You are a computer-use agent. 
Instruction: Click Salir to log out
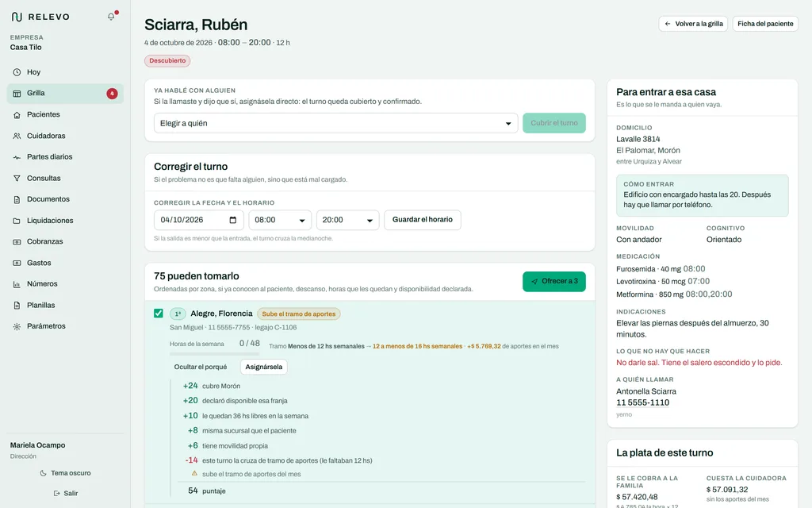tap(65, 494)
